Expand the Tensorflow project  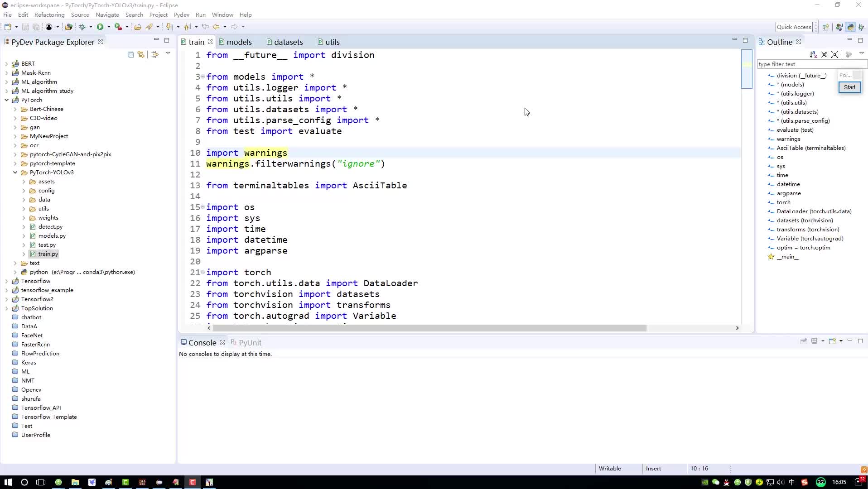coord(6,281)
